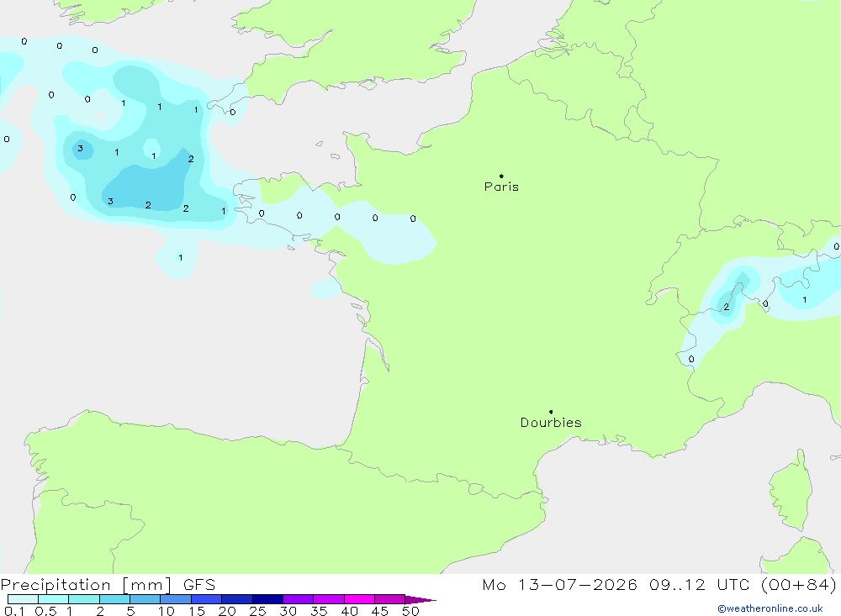Click the black dot marking Paris
This screenshot has width=841, height=616.
point(501,176)
